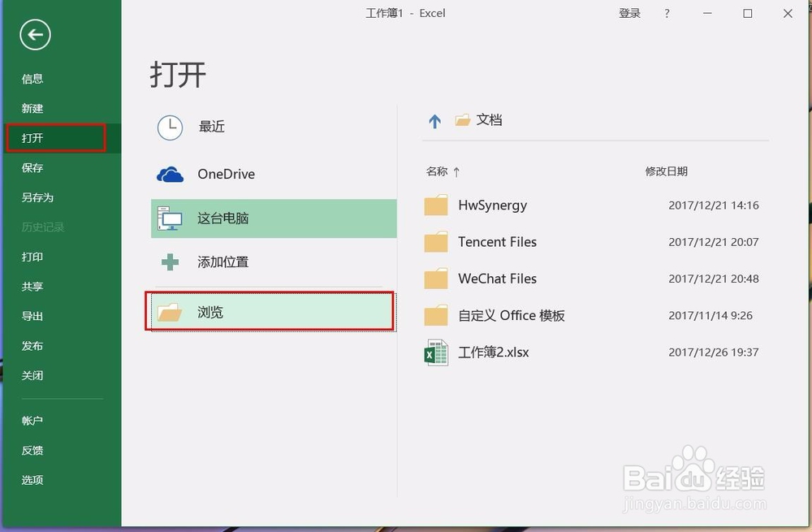Open OneDrive via its cloud icon
Screen dimensions: 812x532
[170, 173]
